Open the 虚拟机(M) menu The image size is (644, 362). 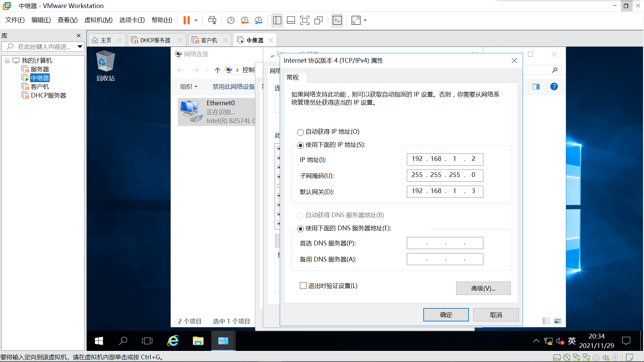pyautogui.click(x=98, y=20)
